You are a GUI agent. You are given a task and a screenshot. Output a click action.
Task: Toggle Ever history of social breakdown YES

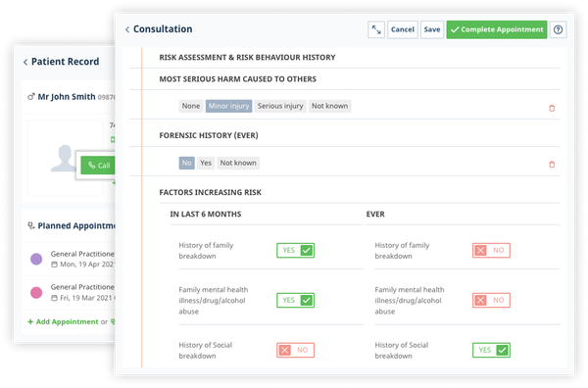[491, 350]
